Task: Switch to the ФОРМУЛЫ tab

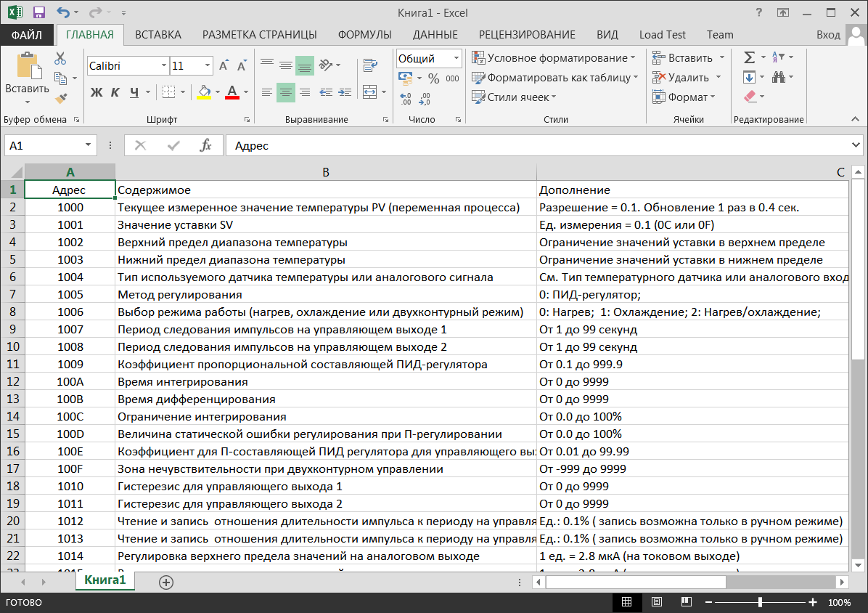Action: 365,35
